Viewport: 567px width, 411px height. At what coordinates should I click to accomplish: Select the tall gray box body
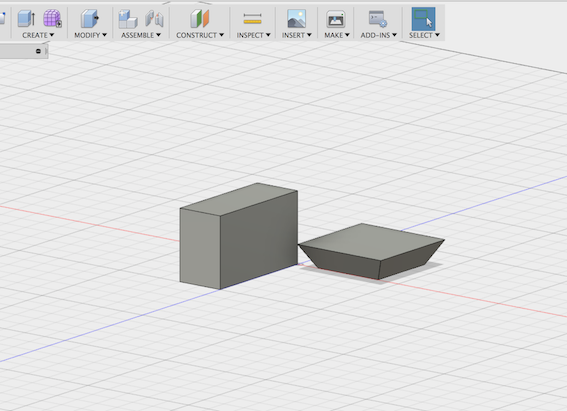click(239, 236)
